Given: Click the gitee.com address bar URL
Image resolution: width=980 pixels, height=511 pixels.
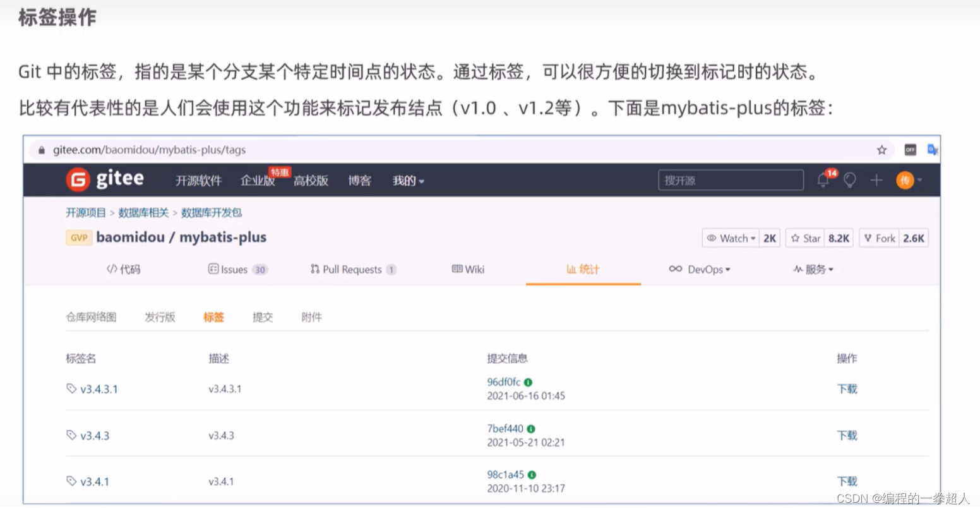Looking at the screenshot, I should coord(150,150).
